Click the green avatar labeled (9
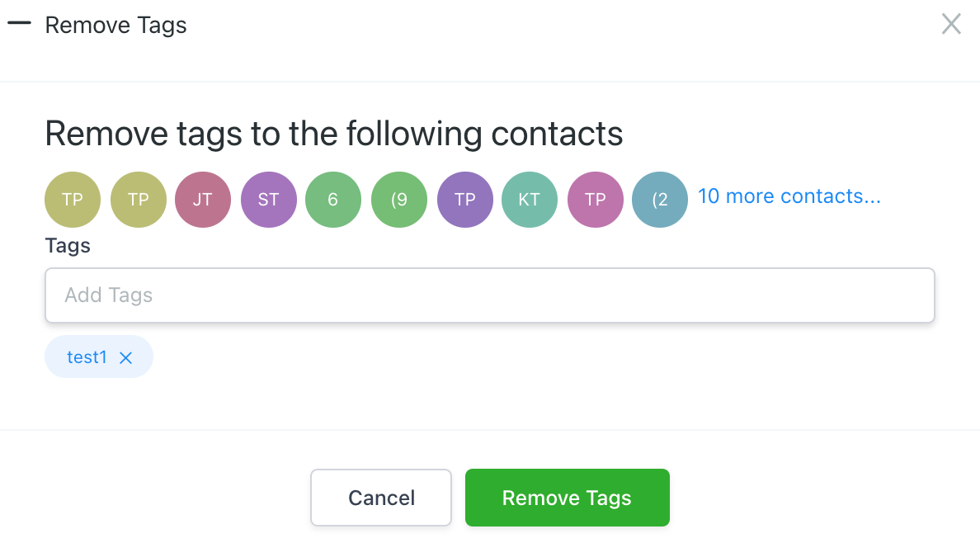980x543 pixels. click(x=398, y=200)
